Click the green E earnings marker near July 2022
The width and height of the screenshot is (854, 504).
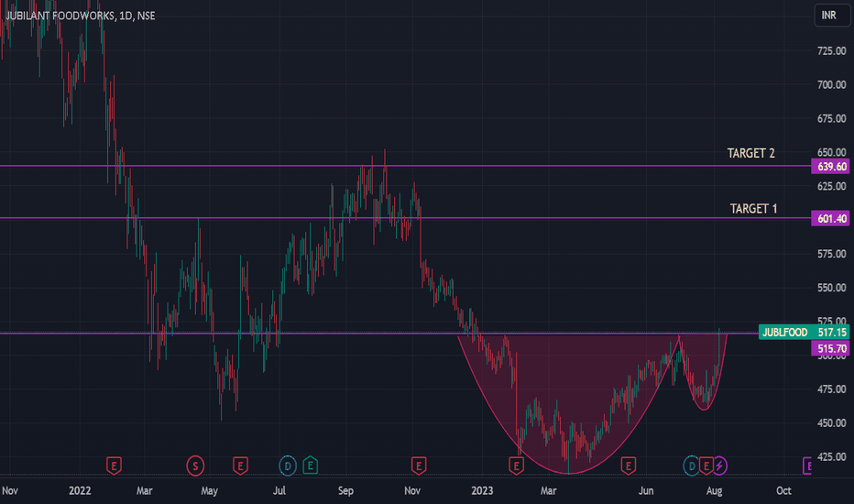tap(311, 466)
